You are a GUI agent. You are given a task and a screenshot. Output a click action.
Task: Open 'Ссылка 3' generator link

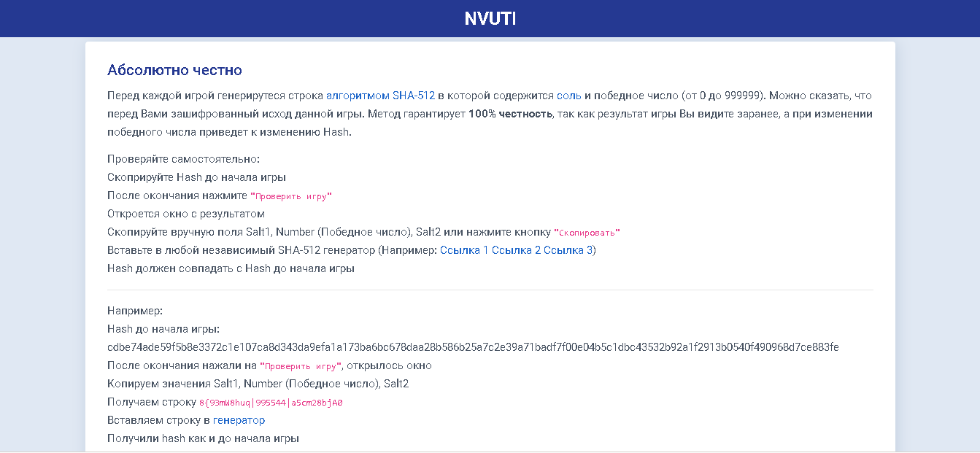coord(568,250)
